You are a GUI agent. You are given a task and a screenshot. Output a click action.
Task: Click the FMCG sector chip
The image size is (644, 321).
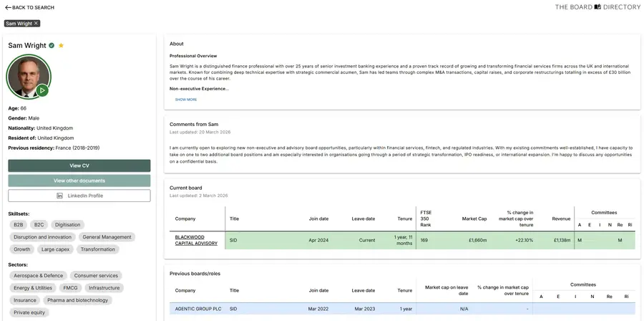point(71,288)
